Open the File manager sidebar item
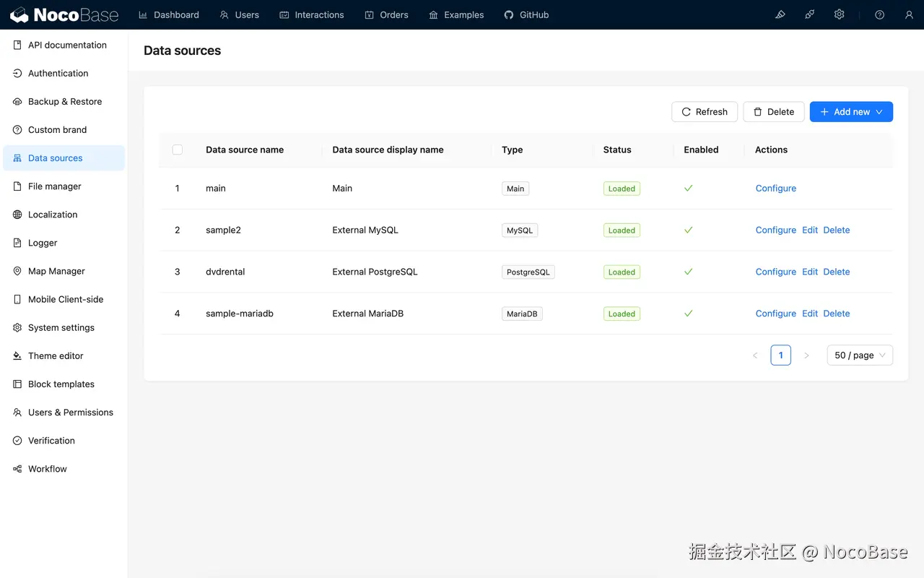924x578 pixels. click(x=53, y=186)
